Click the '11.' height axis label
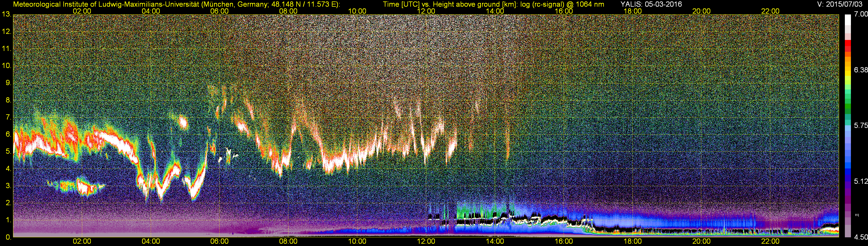 (x=6, y=49)
